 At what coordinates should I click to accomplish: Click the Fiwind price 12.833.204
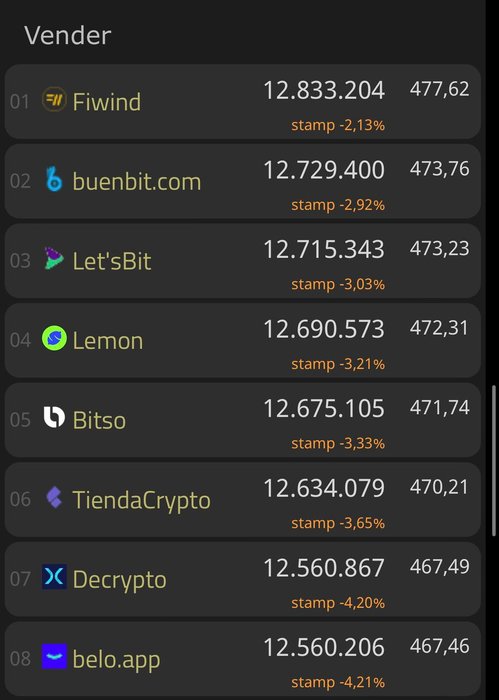pyautogui.click(x=324, y=90)
